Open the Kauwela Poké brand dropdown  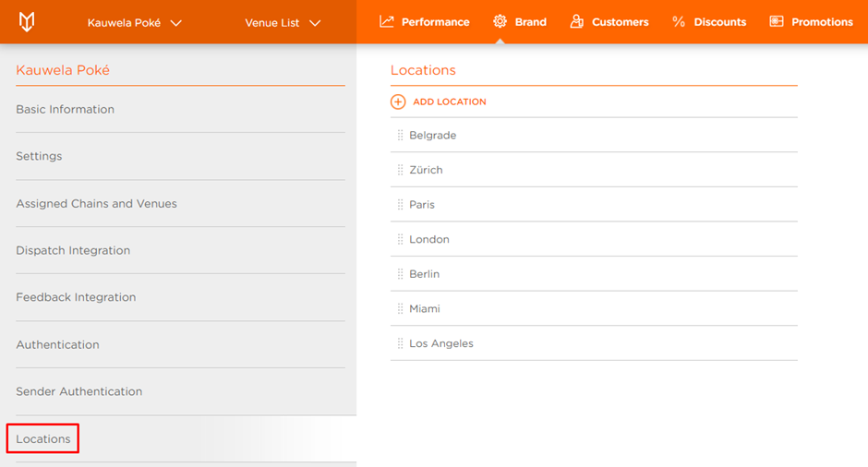135,23
